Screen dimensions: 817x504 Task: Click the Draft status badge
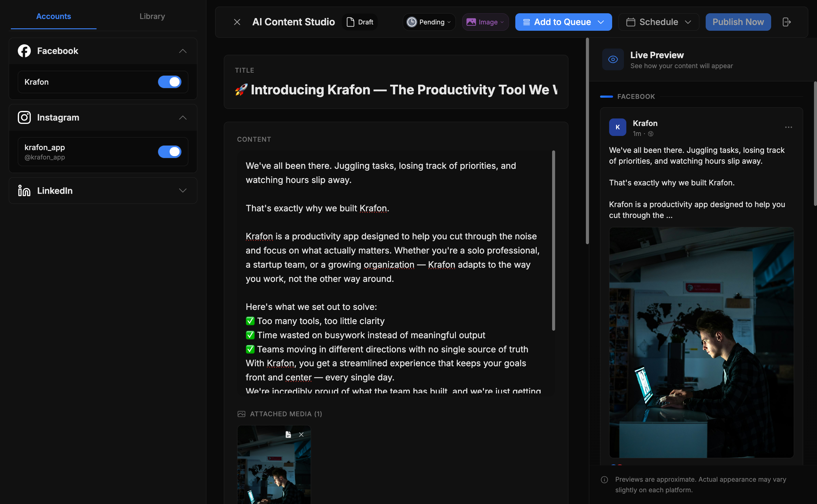[360, 22]
